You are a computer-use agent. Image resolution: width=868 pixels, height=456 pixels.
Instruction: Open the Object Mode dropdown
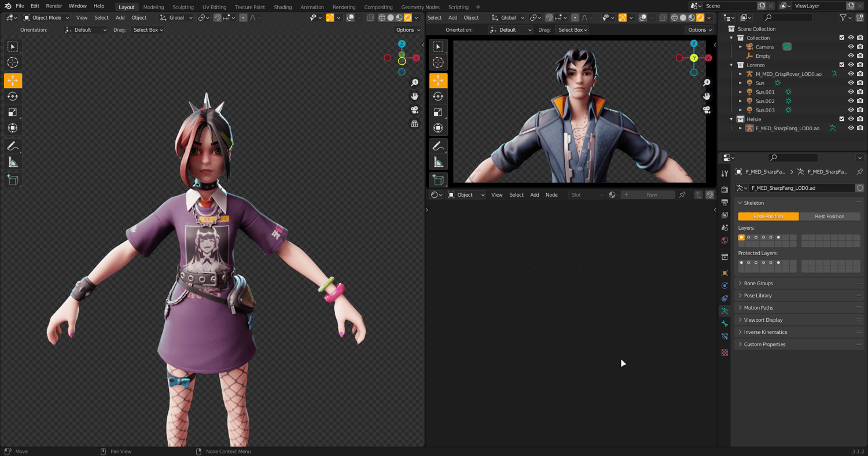coord(46,18)
